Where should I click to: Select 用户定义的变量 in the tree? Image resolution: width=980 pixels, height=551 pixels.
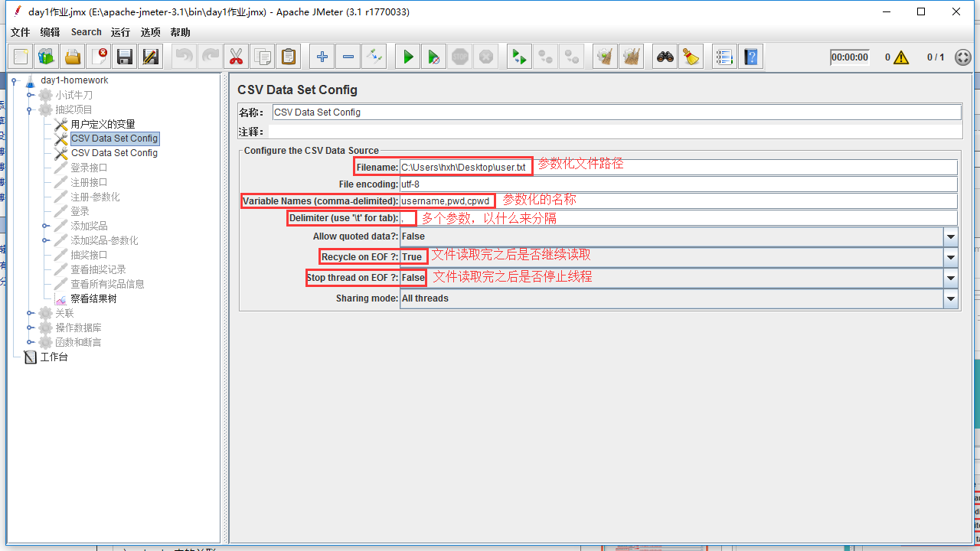tap(103, 124)
